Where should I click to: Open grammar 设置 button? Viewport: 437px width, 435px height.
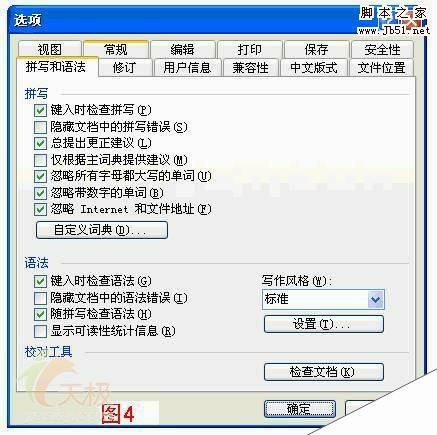[324, 324]
